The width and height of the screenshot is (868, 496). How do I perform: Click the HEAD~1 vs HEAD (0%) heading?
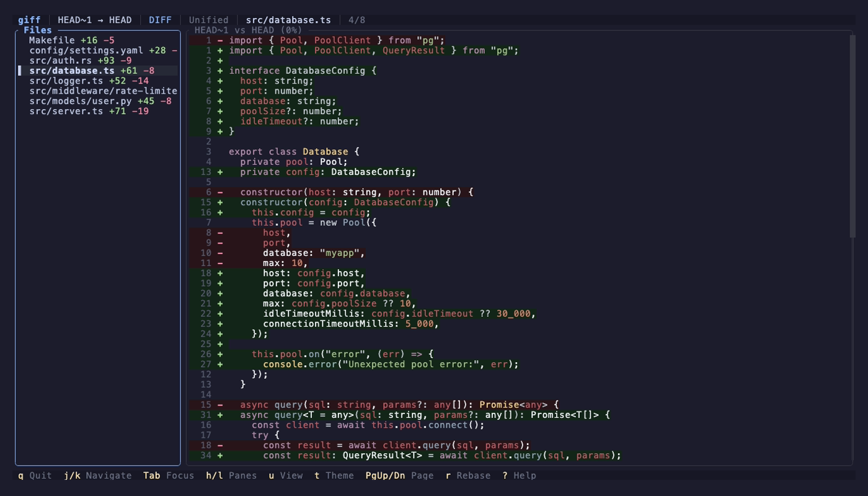248,30
